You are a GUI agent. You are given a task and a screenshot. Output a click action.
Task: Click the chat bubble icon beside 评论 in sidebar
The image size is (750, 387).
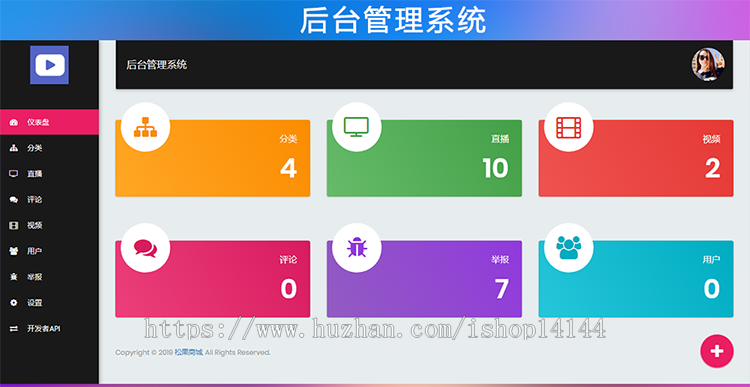(x=13, y=199)
